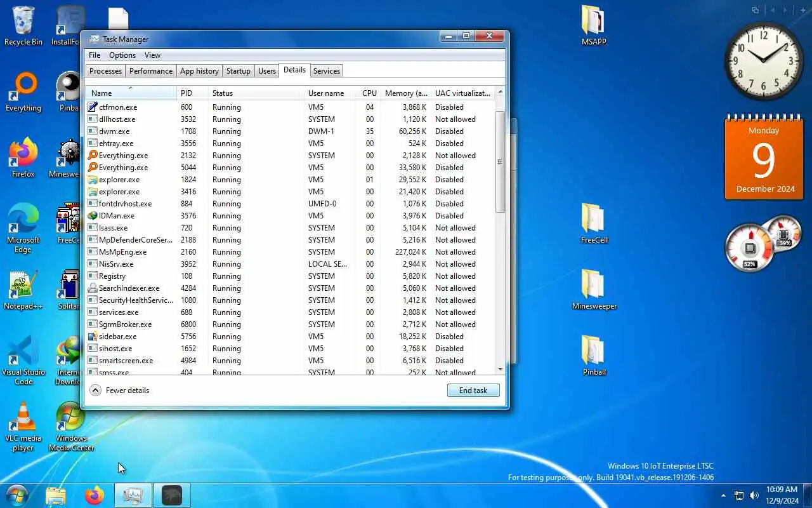Select the Registry process row
The height and width of the screenshot is (508, 812).
[x=290, y=276]
